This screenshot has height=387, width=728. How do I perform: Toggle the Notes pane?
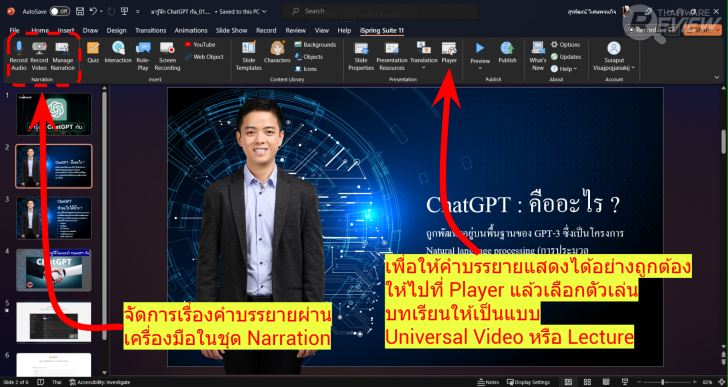tap(488, 382)
